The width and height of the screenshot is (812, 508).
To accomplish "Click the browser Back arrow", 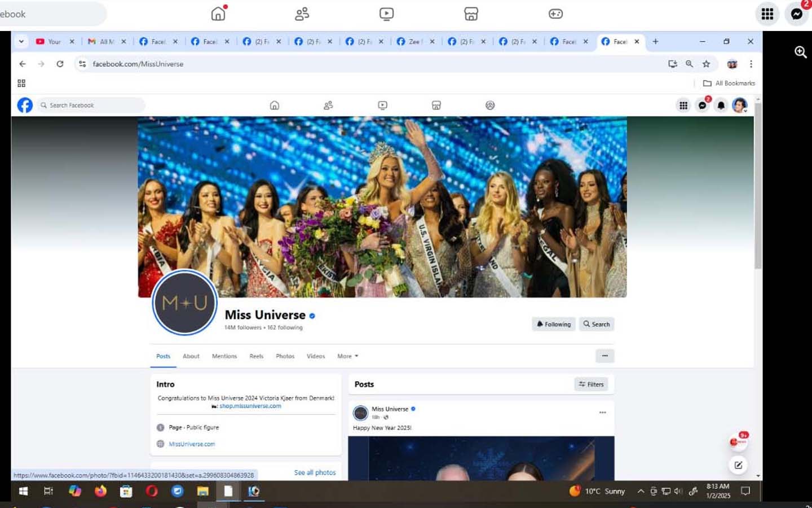I will point(23,64).
